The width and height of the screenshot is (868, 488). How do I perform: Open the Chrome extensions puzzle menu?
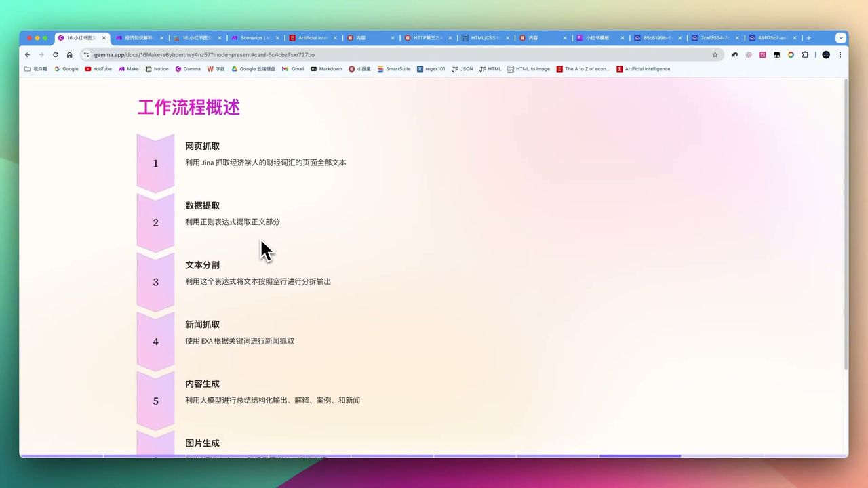coord(806,54)
